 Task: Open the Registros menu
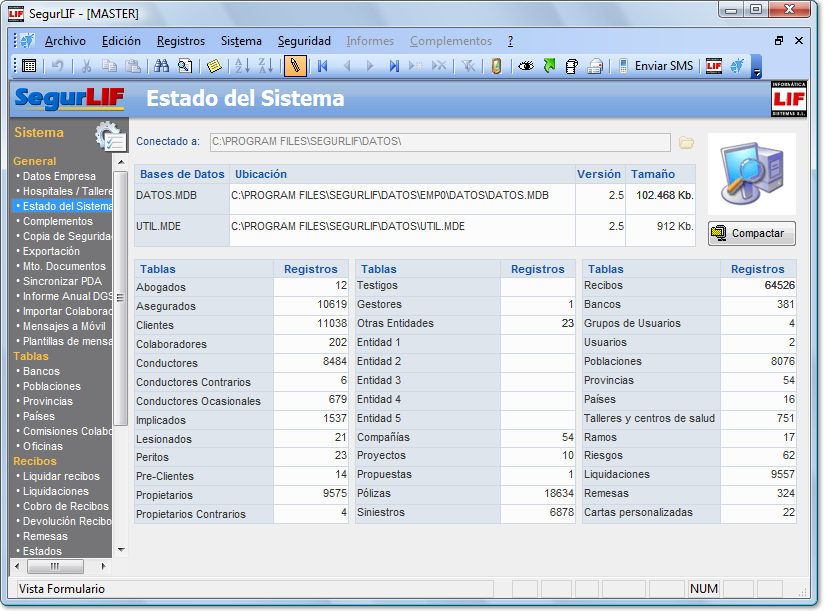[181, 41]
